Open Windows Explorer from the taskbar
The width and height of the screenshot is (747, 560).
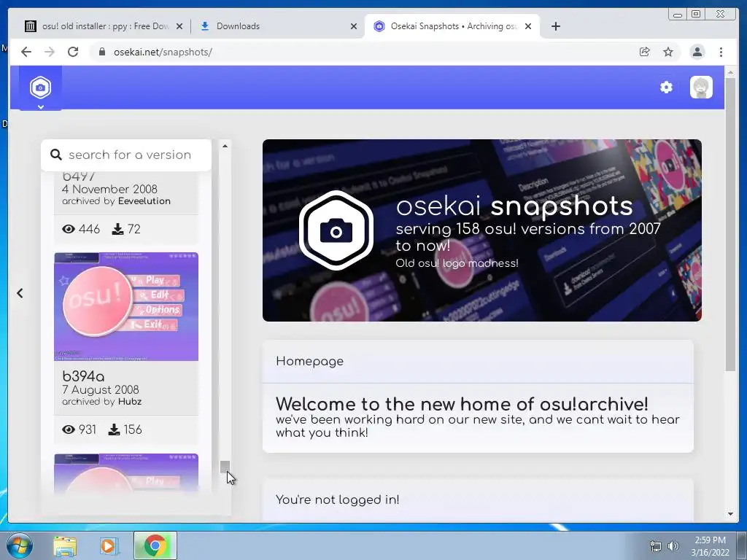[65, 545]
